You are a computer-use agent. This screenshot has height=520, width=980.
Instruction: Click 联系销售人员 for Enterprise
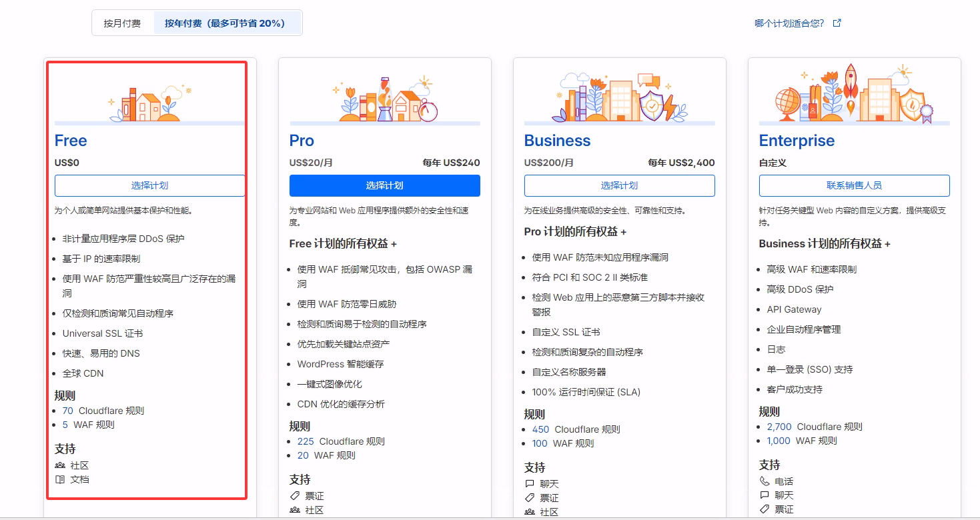click(854, 185)
